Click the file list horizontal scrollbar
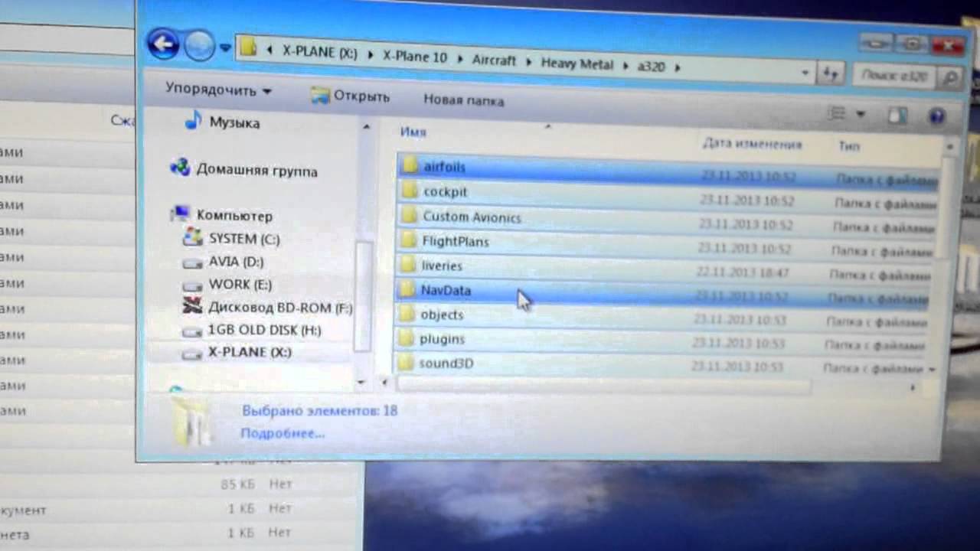Viewport: 980px width, 551px height. point(603,386)
